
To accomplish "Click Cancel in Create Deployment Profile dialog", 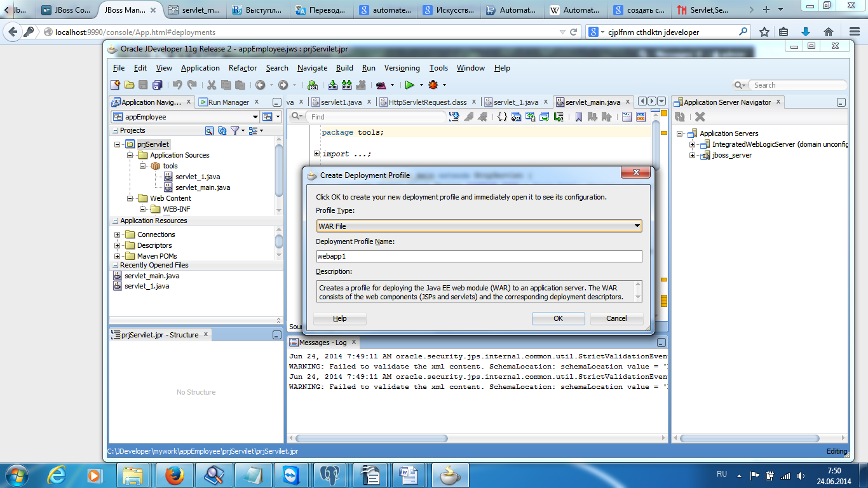I will click(x=616, y=318).
